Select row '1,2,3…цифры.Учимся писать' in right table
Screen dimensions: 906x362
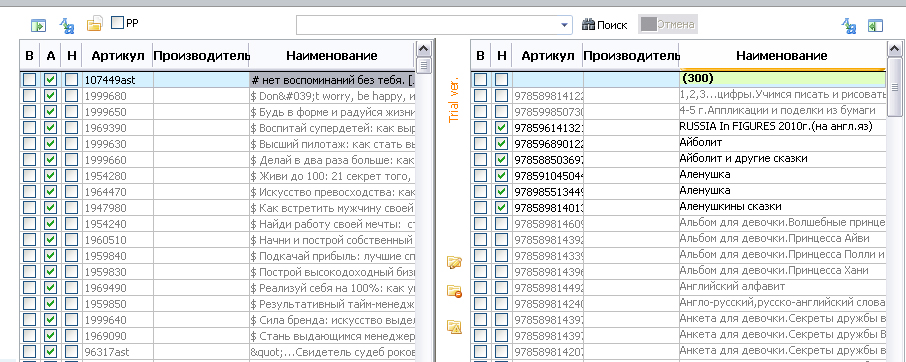pyautogui.click(x=678, y=95)
